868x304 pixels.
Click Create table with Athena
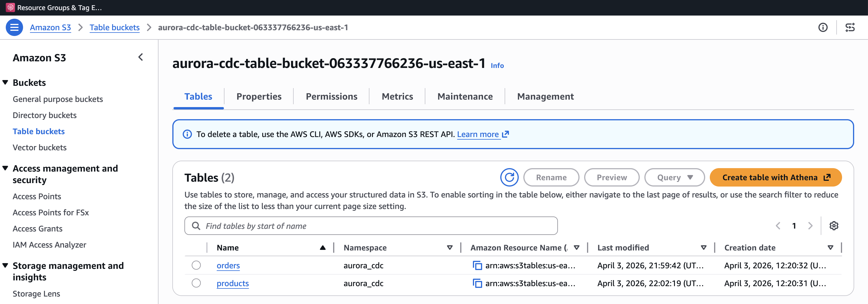pos(776,177)
